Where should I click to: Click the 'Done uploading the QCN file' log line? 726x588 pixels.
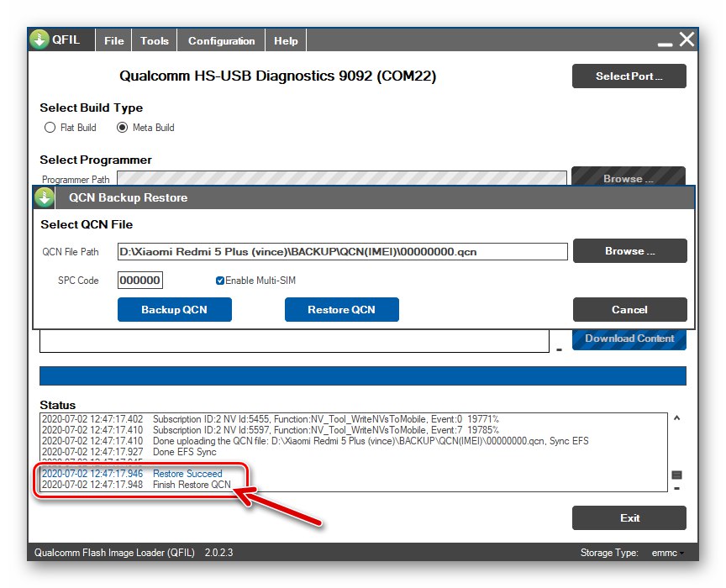(315, 441)
